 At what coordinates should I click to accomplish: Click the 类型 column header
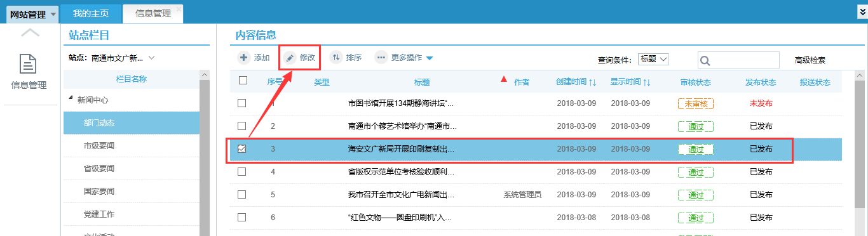pyautogui.click(x=322, y=82)
